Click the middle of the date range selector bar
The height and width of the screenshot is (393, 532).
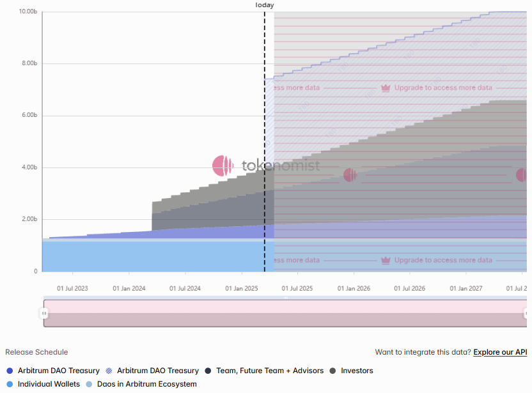click(x=285, y=313)
